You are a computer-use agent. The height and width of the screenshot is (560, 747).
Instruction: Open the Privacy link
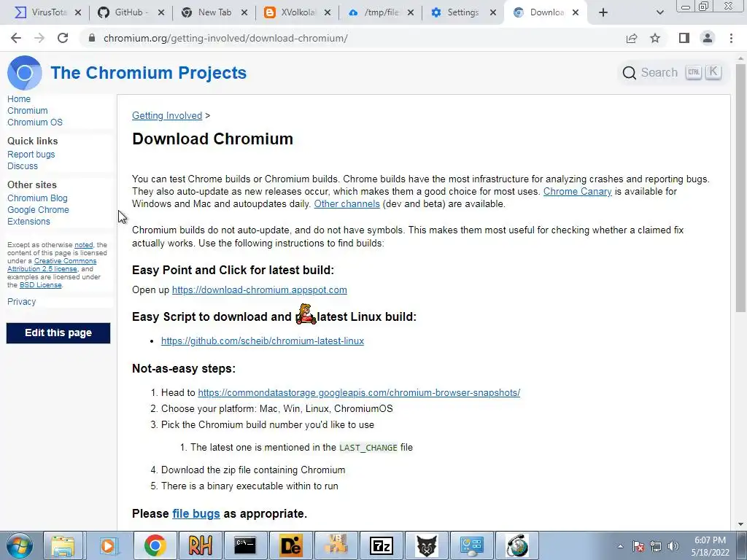click(21, 302)
